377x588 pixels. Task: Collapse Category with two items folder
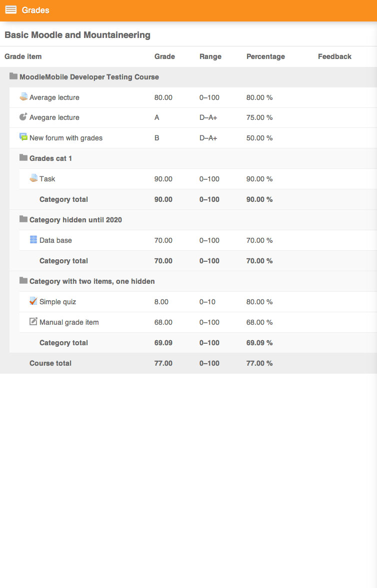tap(23, 280)
